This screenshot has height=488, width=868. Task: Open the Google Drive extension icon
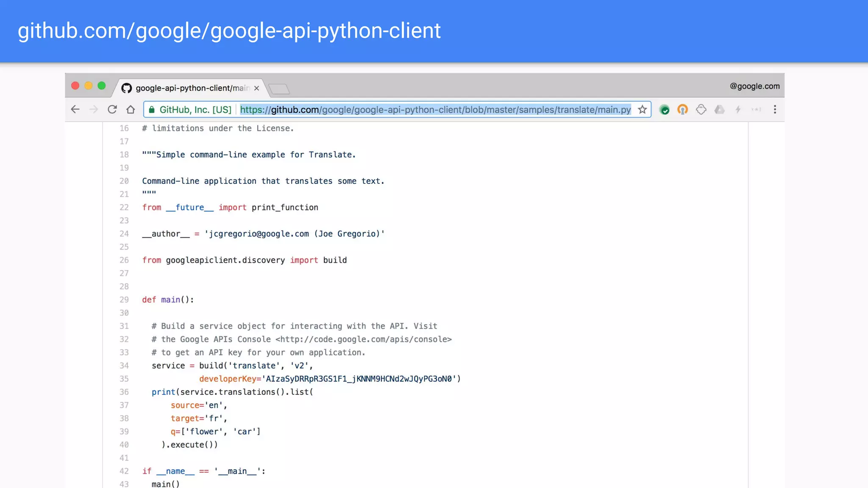(x=719, y=110)
